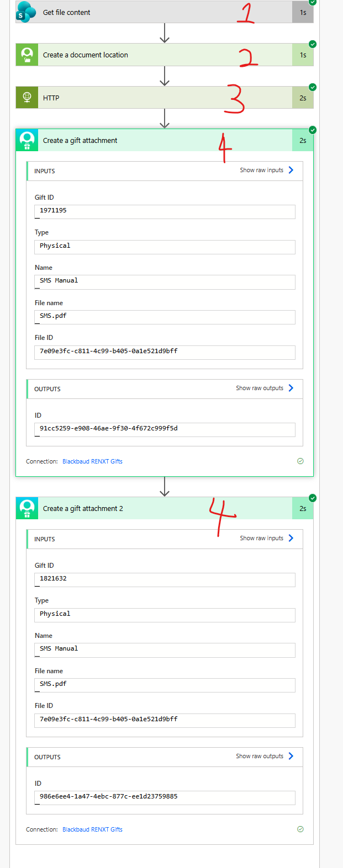This screenshot has height=868, width=343.
Task: Click 2s duration badge on Create a gift attachment 2
Action: [x=303, y=508]
